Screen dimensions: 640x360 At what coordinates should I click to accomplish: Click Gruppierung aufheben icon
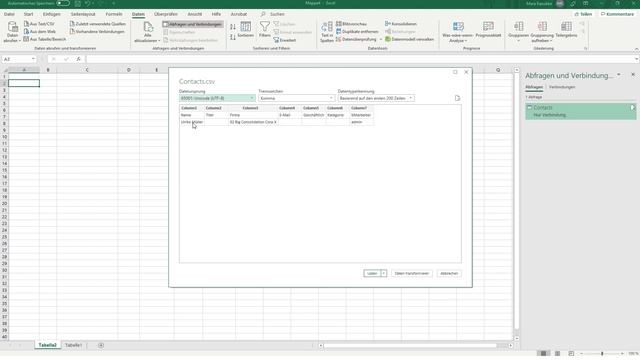coord(542,27)
